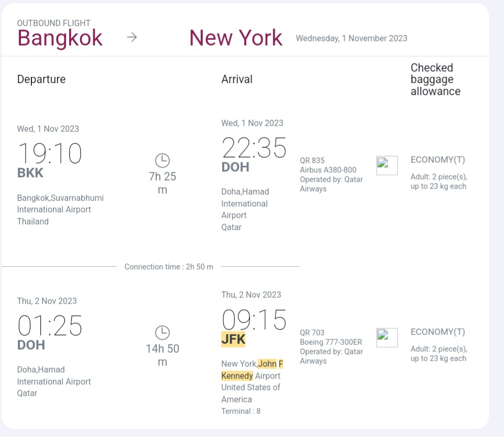Click the QR 703 flight number

point(312,333)
